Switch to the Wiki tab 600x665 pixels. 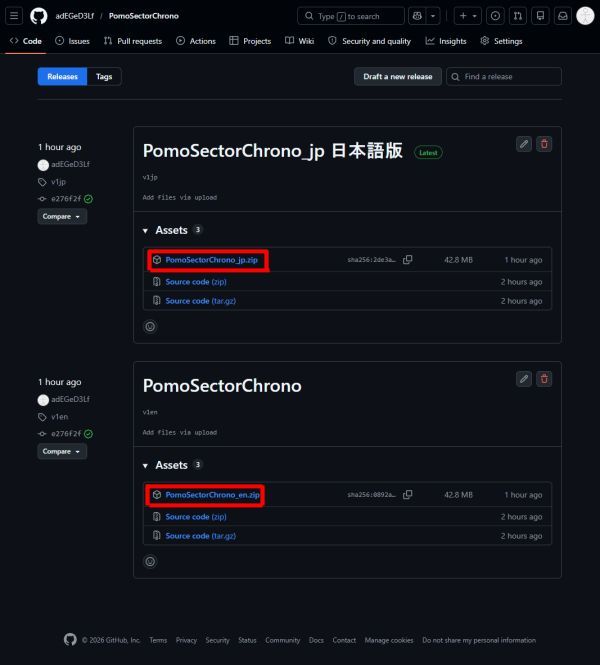coord(299,41)
